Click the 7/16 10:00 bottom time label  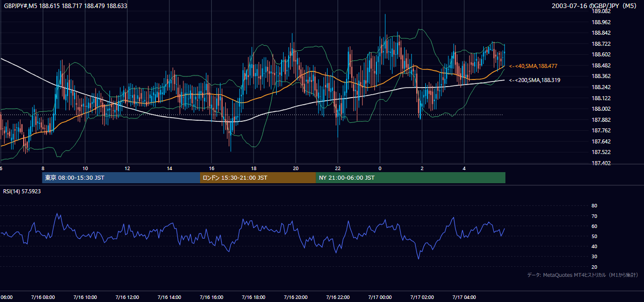(85, 297)
